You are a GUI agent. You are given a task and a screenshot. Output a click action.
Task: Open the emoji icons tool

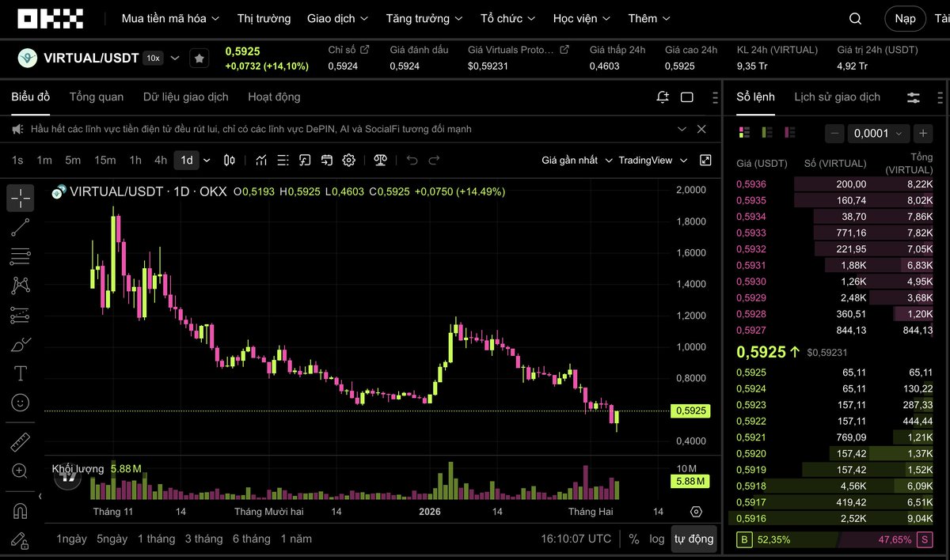tap(21, 403)
